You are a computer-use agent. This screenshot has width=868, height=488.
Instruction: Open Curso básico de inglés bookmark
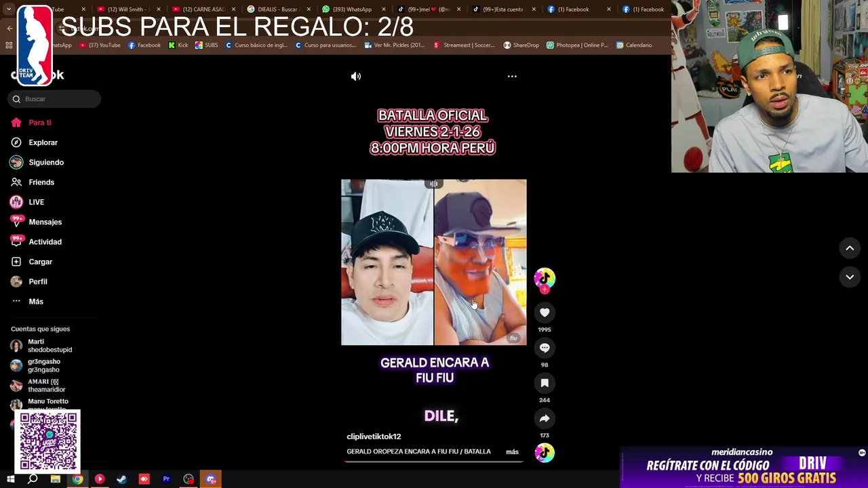(x=257, y=45)
